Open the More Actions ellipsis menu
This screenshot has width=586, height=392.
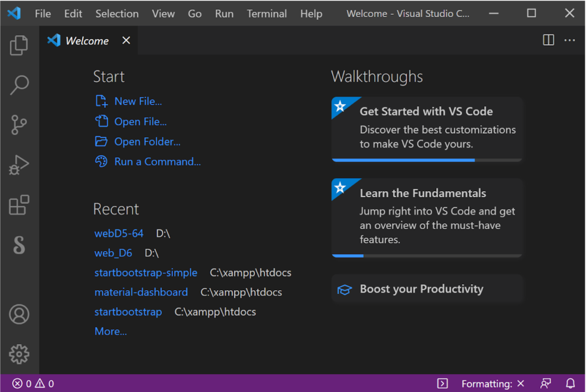pos(570,40)
